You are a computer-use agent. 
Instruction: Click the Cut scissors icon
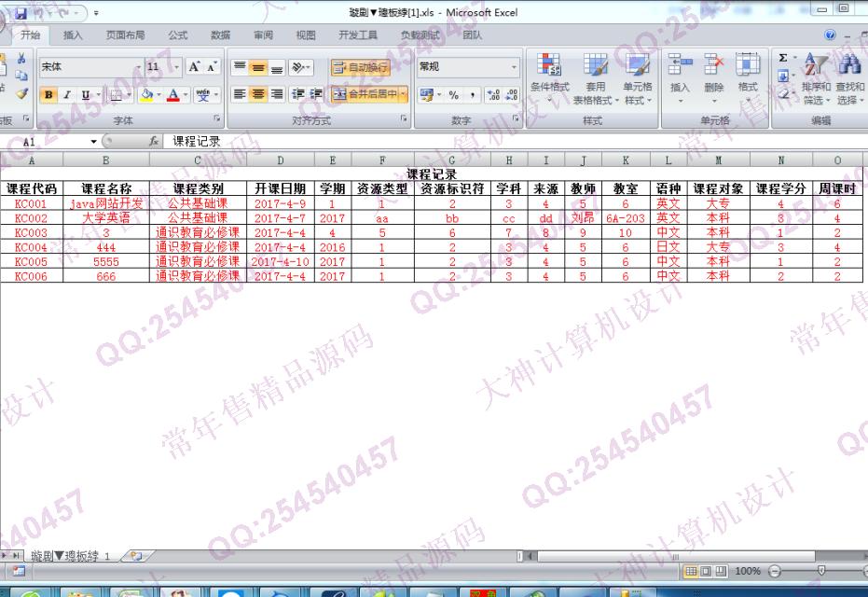point(21,59)
